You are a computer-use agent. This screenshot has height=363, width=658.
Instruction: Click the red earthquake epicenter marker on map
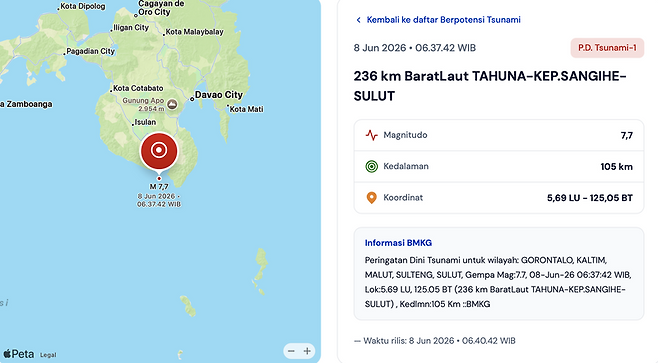point(159,151)
